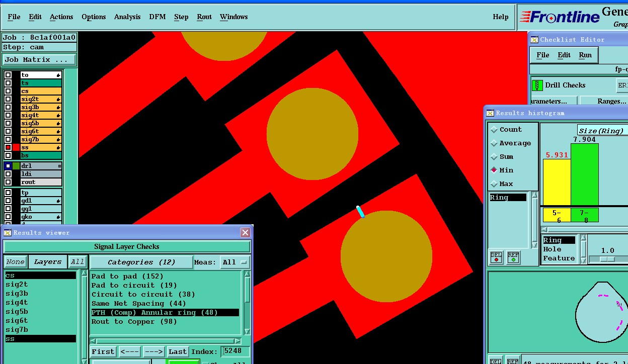The width and height of the screenshot is (628, 364).
Task: Click the First result button
Action: pos(103,351)
